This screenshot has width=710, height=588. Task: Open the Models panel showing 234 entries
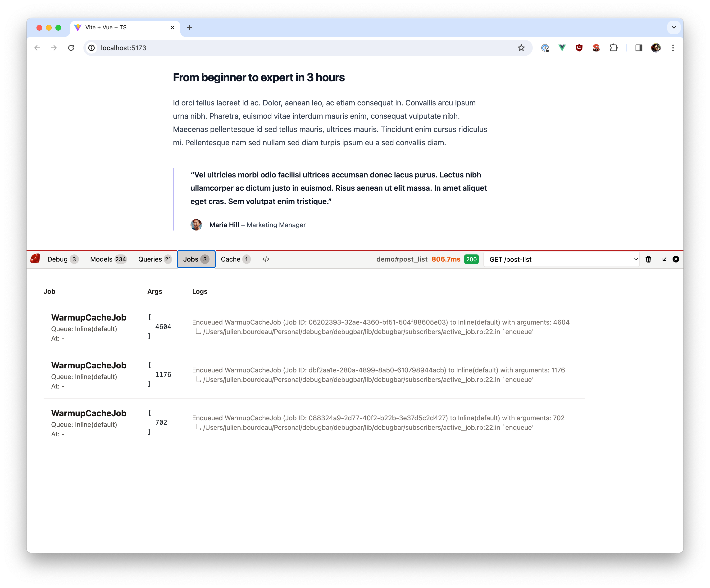click(108, 259)
